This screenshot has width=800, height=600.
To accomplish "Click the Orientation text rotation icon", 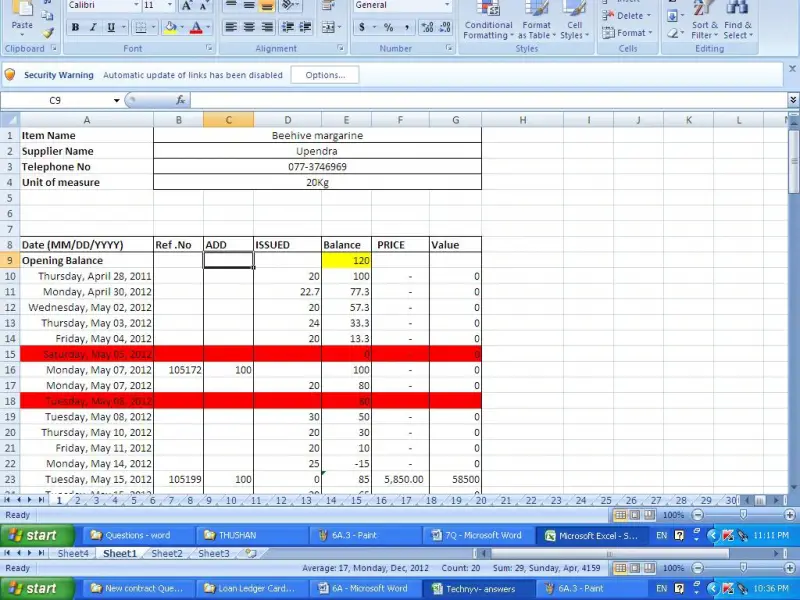I will click(289, 6).
